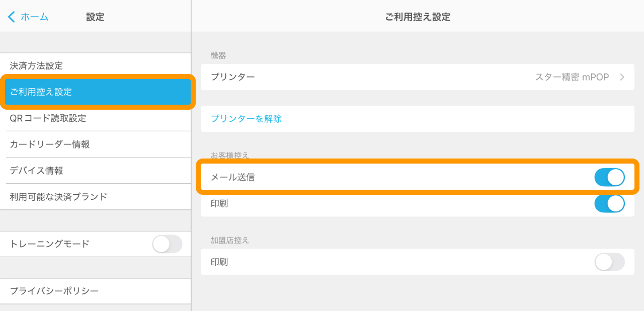Open プライバシーポリシー
644x311 pixels.
click(x=54, y=291)
